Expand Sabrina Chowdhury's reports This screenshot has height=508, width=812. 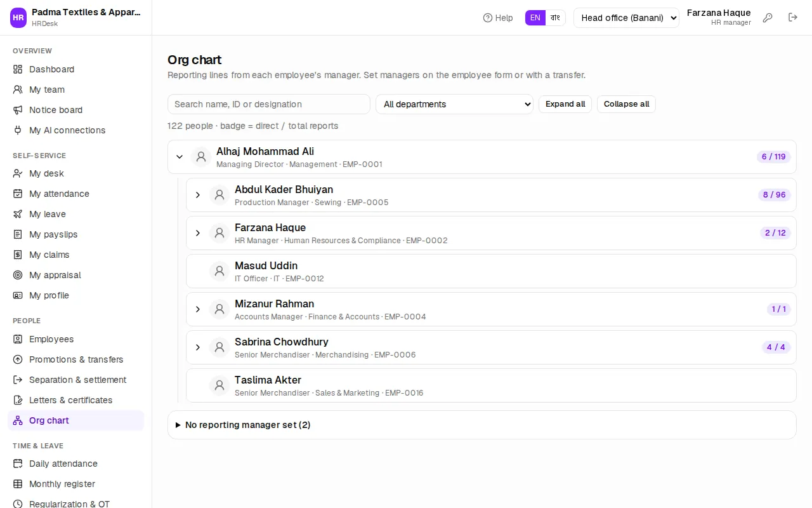[x=198, y=347]
